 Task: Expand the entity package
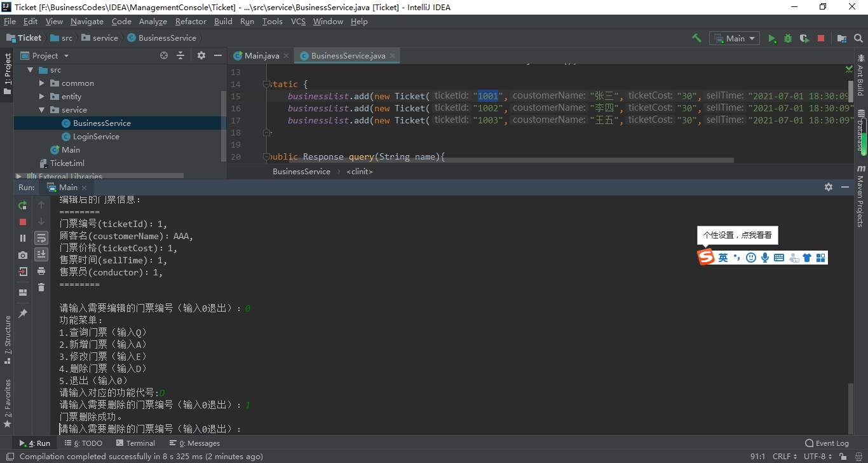click(42, 97)
